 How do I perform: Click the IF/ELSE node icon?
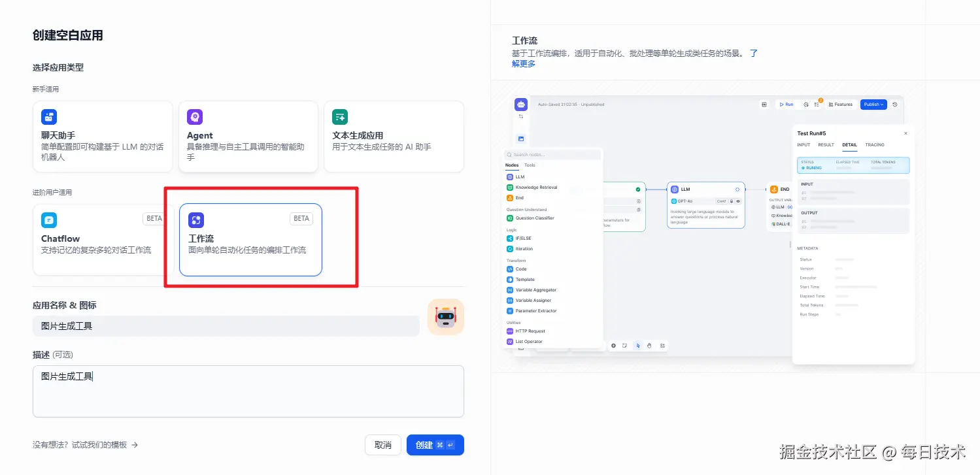tap(510, 238)
